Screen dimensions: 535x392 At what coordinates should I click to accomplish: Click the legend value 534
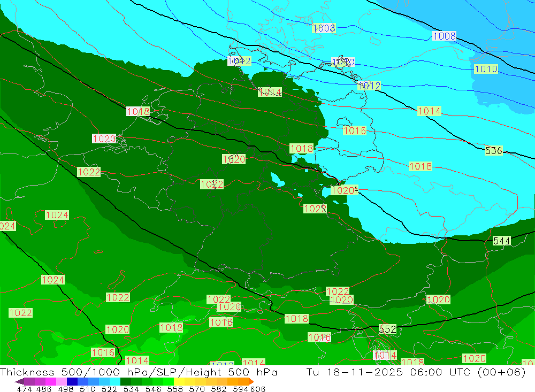(x=131, y=389)
